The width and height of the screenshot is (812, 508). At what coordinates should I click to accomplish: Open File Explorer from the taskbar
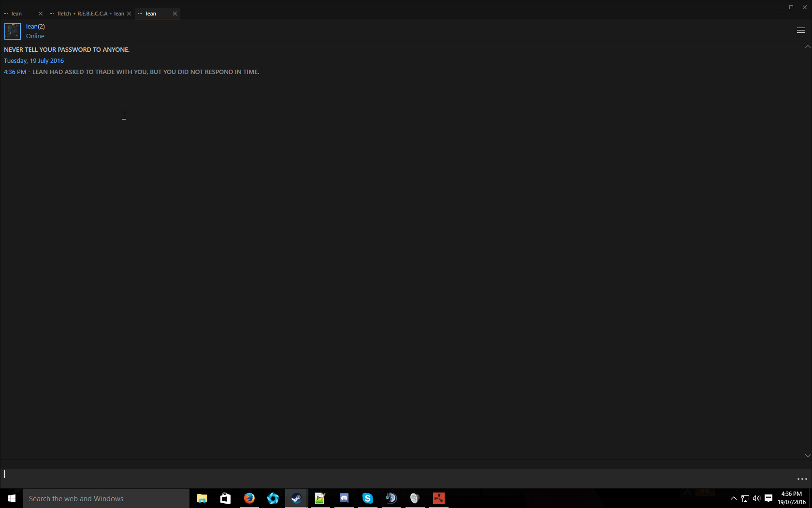point(202,498)
